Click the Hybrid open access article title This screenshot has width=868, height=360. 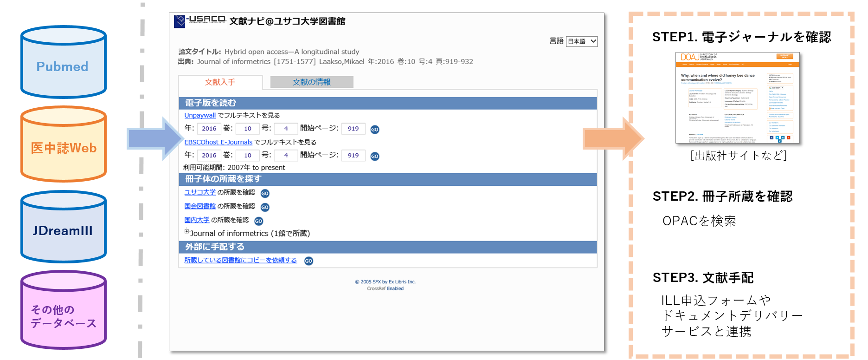[292, 52]
